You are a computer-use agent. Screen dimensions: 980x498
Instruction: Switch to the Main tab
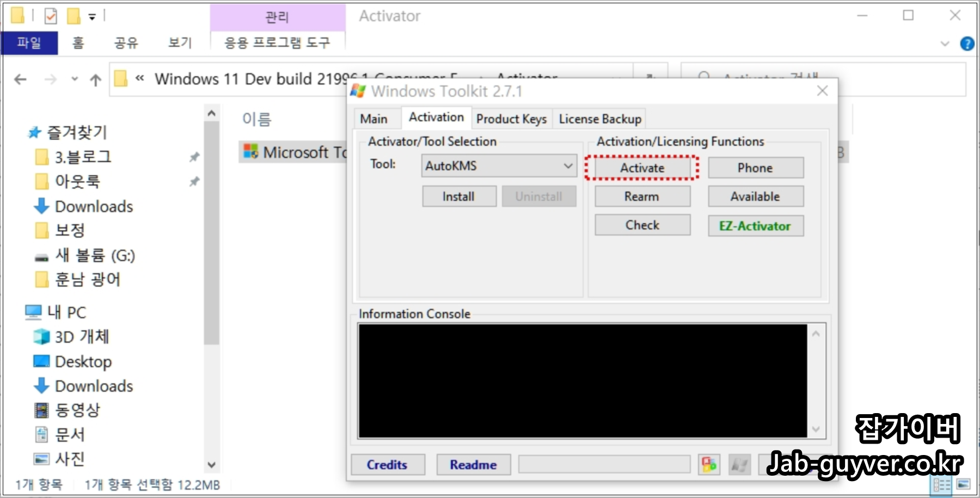tap(374, 119)
